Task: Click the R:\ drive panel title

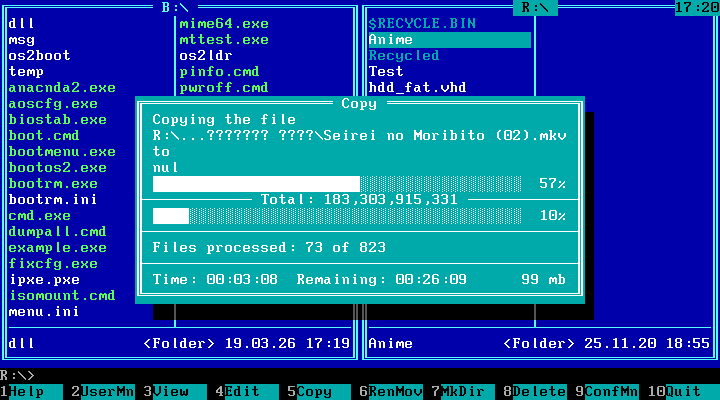Action: 538,7
